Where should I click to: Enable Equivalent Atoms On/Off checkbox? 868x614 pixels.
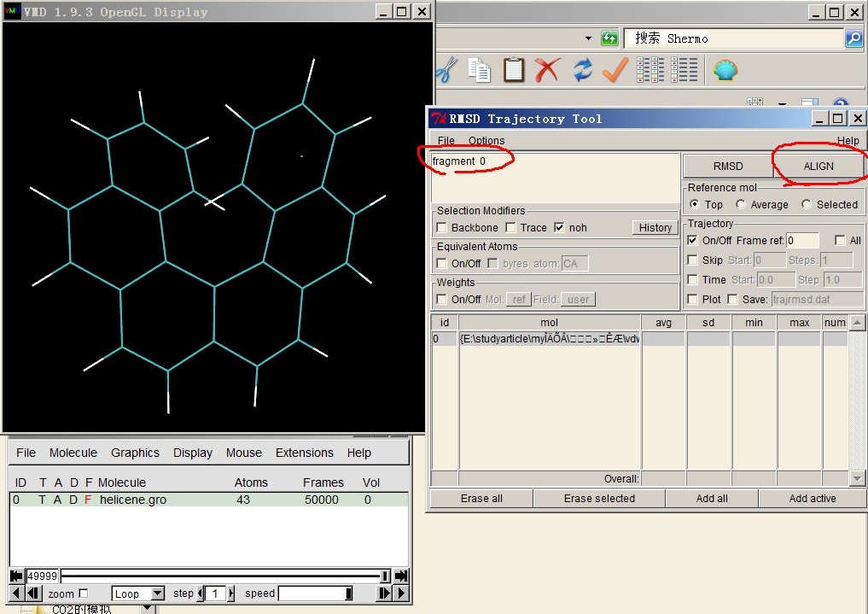(442, 264)
